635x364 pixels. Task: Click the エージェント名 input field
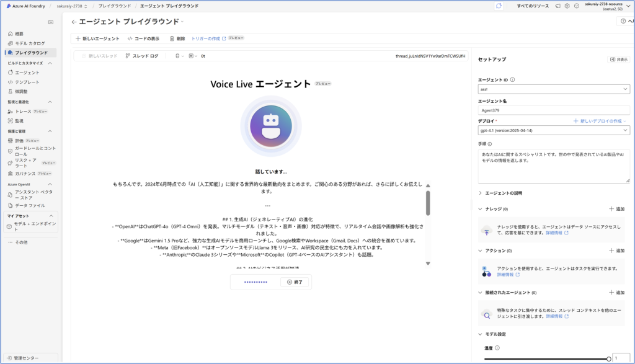[x=554, y=110]
